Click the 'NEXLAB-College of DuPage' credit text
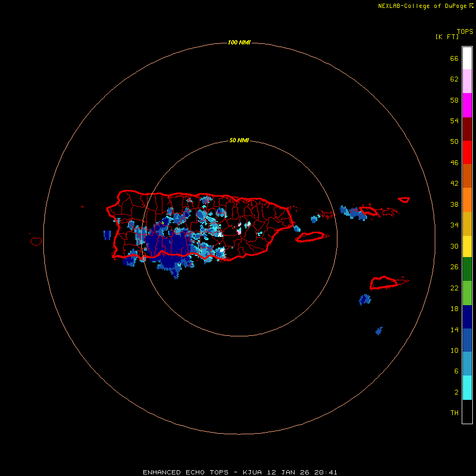This screenshot has width=476, height=476. click(x=423, y=6)
